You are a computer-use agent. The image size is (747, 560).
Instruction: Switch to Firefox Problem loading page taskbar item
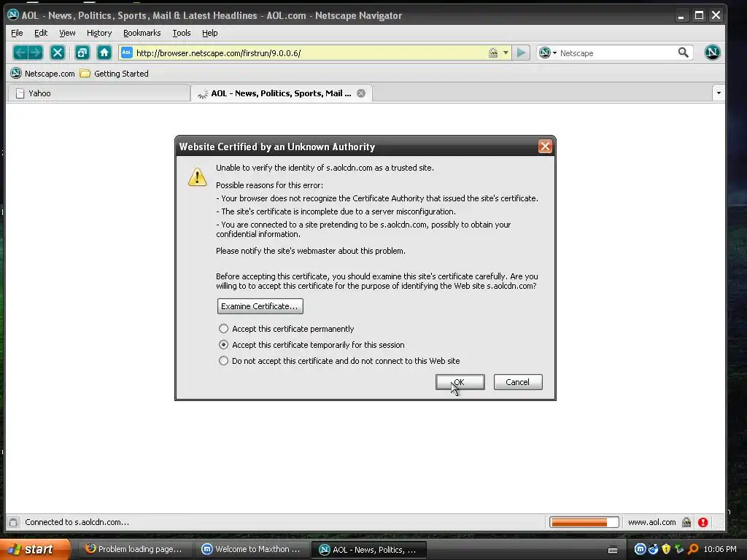click(x=134, y=550)
